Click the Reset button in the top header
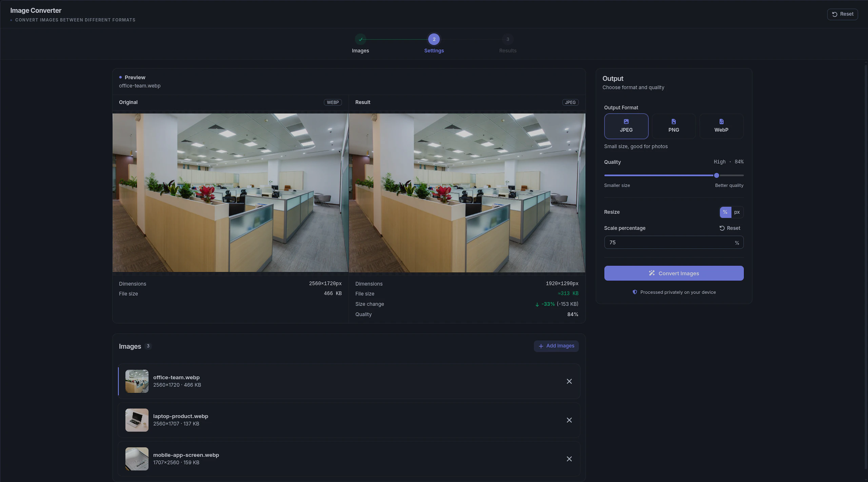The image size is (868, 482). point(842,14)
